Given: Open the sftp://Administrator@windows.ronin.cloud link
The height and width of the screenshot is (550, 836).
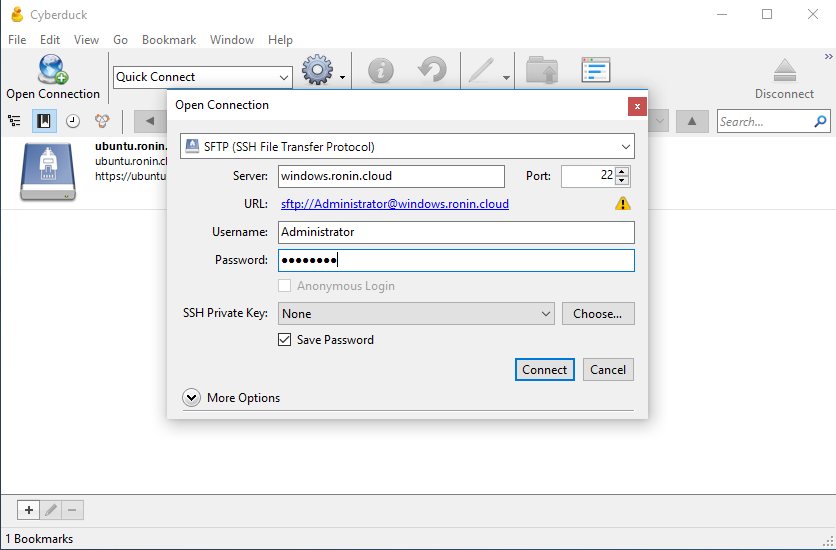Looking at the screenshot, I should coord(395,204).
